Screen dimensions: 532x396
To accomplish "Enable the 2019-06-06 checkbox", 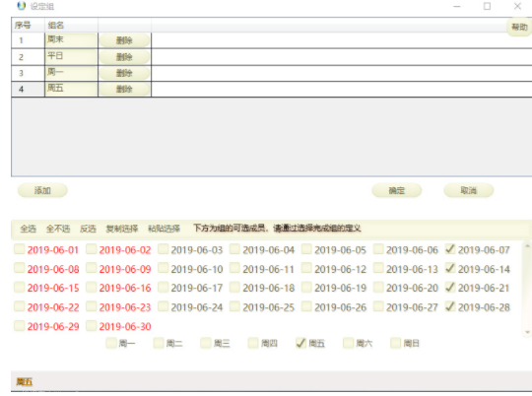I will [378, 249].
